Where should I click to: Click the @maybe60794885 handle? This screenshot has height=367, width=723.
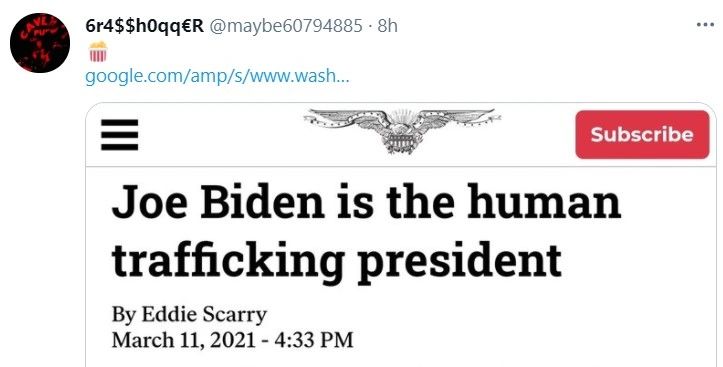click(286, 26)
